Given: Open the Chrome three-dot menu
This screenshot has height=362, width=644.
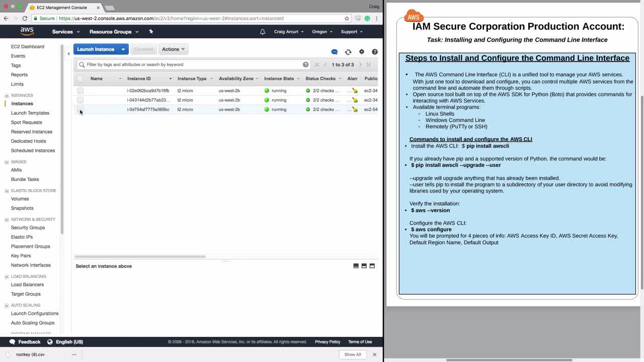Looking at the screenshot, I should pos(376,19).
